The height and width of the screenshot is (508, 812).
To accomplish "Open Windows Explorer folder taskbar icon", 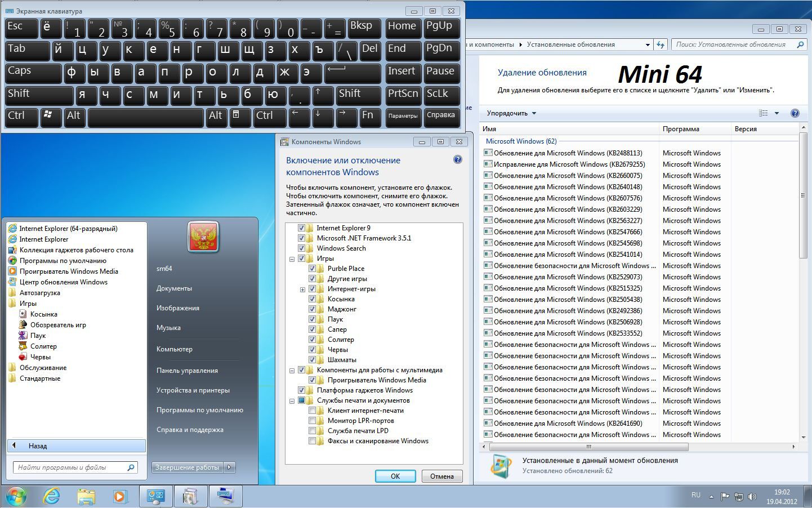I will coord(86,496).
